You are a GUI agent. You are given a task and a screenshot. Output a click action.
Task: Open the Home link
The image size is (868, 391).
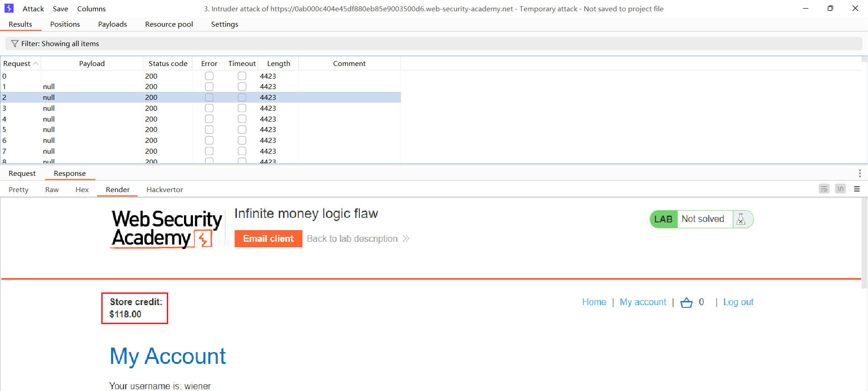tap(594, 302)
